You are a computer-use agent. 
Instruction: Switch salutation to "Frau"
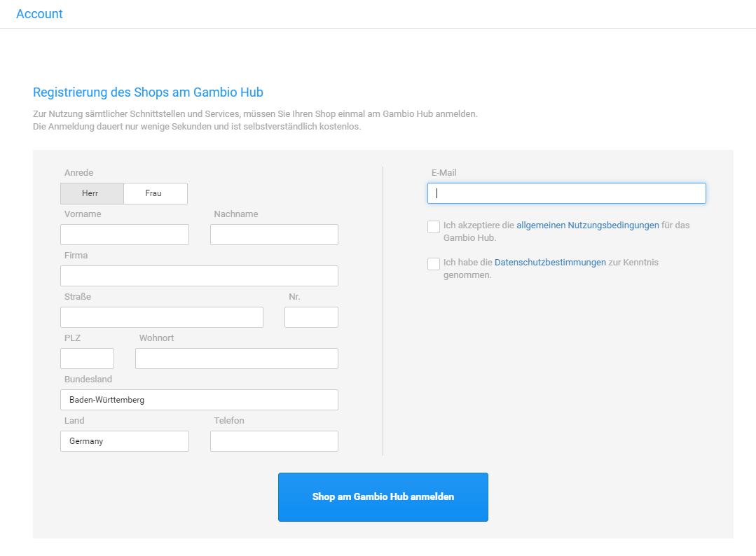pyautogui.click(x=155, y=193)
